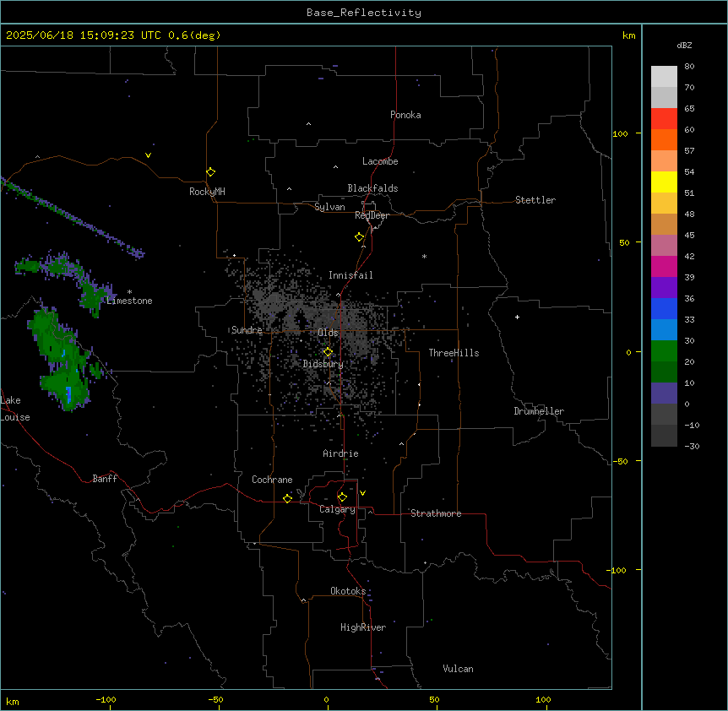Click the Lake Louise label
Screen dimensions: 728x711
[14, 409]
